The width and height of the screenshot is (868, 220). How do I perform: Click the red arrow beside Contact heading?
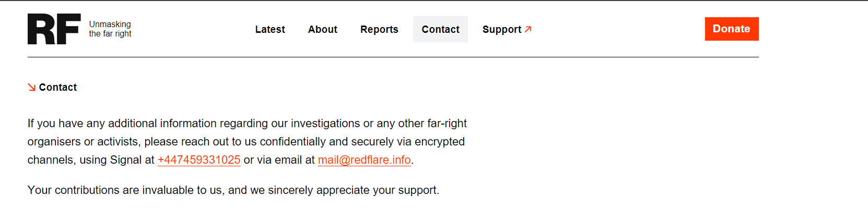[32, 87]
